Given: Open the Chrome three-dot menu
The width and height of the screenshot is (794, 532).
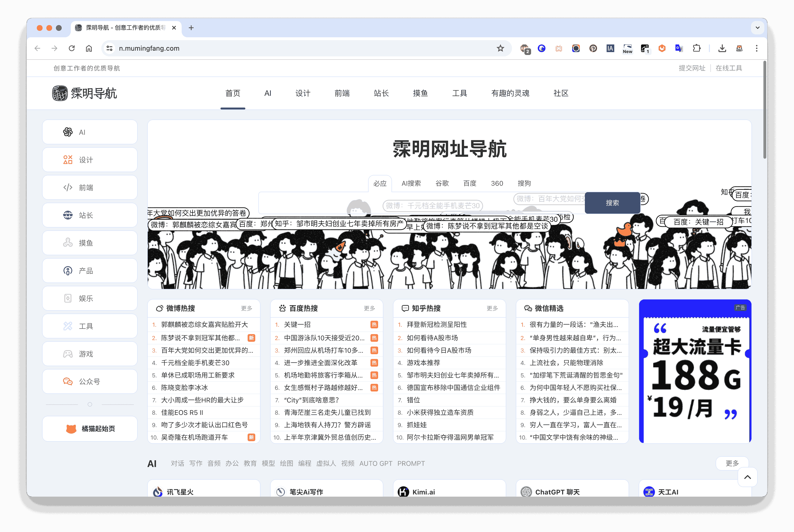Looking at the screenshot, I should click(x=757, y=48).
